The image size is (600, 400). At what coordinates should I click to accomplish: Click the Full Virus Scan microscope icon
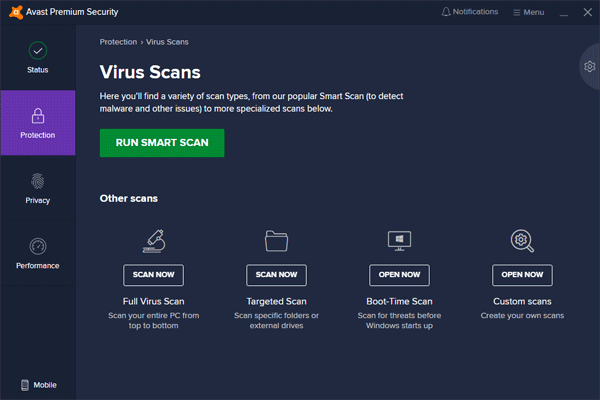[x=154, y=241]
